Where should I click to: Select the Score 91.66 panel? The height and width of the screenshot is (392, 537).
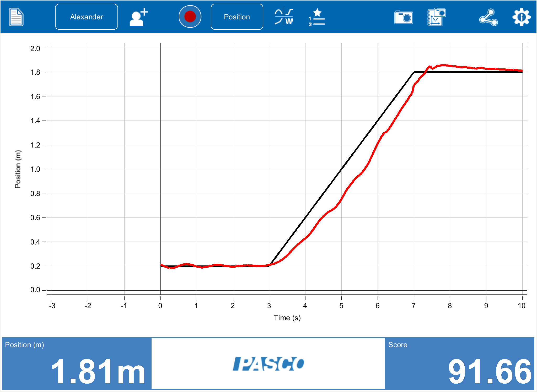[x=460, y=363]
